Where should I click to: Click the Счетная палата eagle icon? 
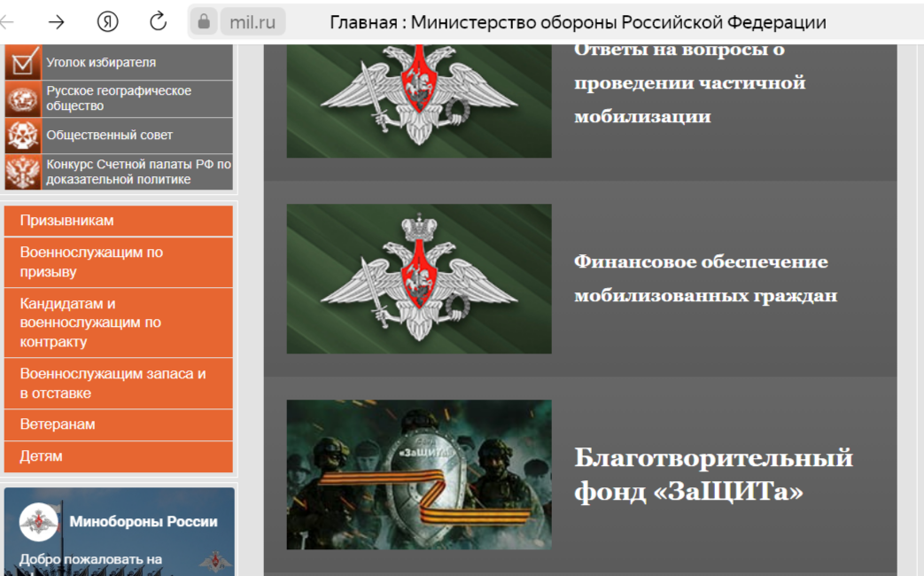coord(23,172)
